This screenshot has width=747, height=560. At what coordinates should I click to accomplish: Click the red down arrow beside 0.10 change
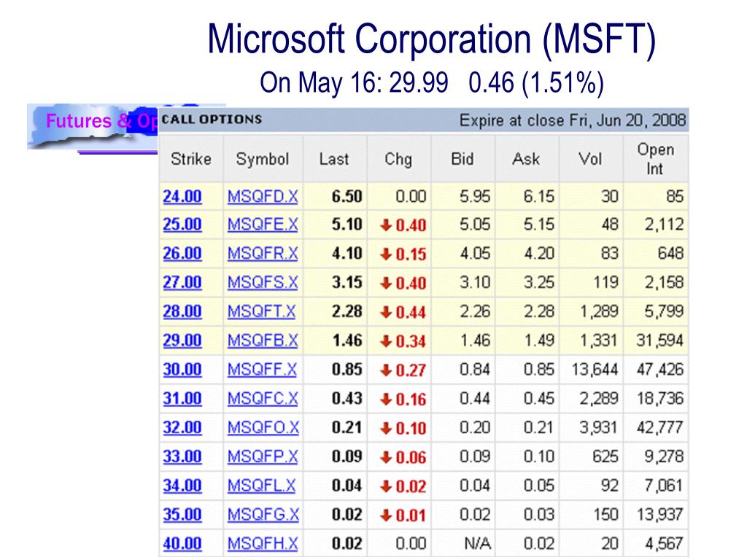(x=386, y=429)
